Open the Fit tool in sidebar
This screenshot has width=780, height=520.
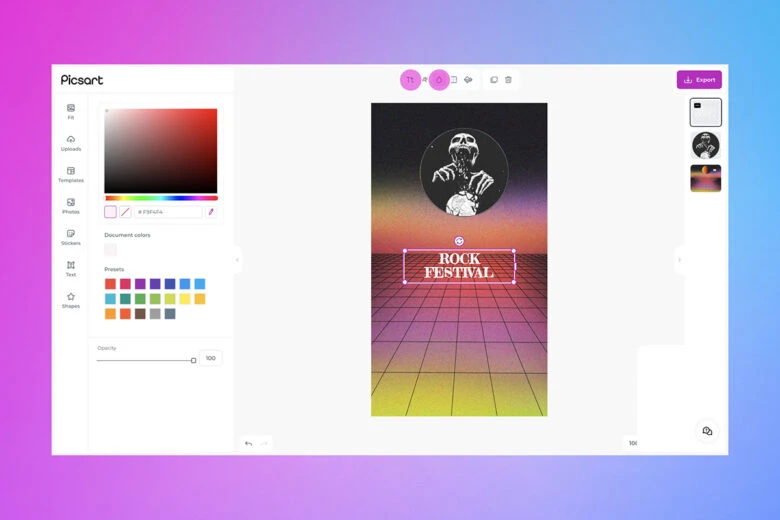(71, 111)
